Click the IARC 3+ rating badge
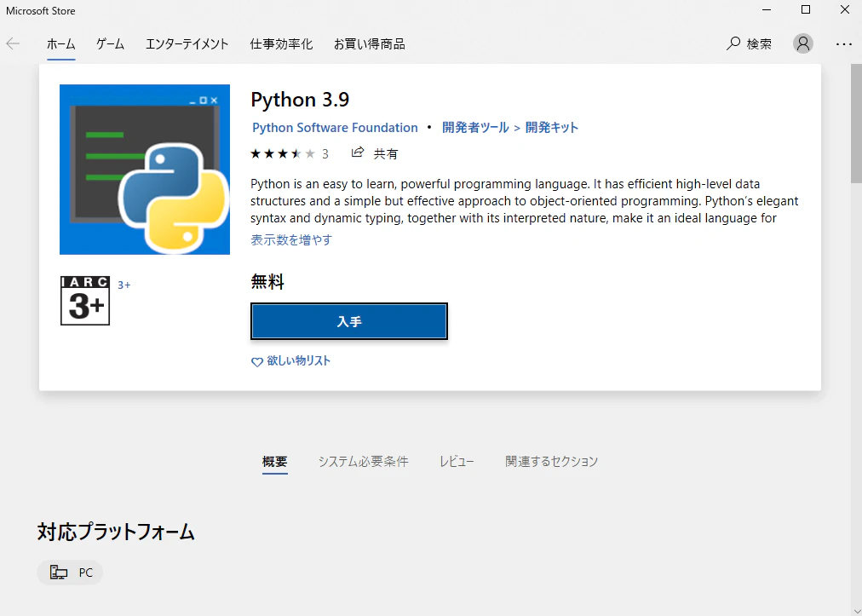Viewport: 862px width, 616px height. [x=85, y=300]
